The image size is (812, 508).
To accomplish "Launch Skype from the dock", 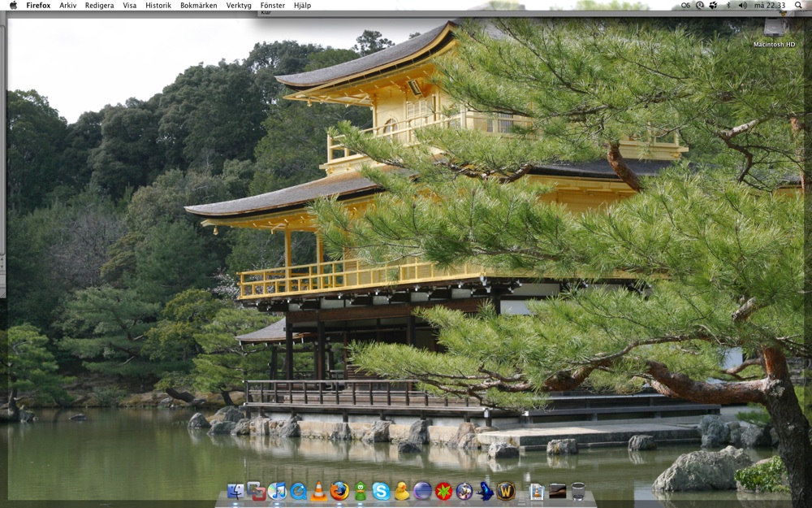I will 381,490.
